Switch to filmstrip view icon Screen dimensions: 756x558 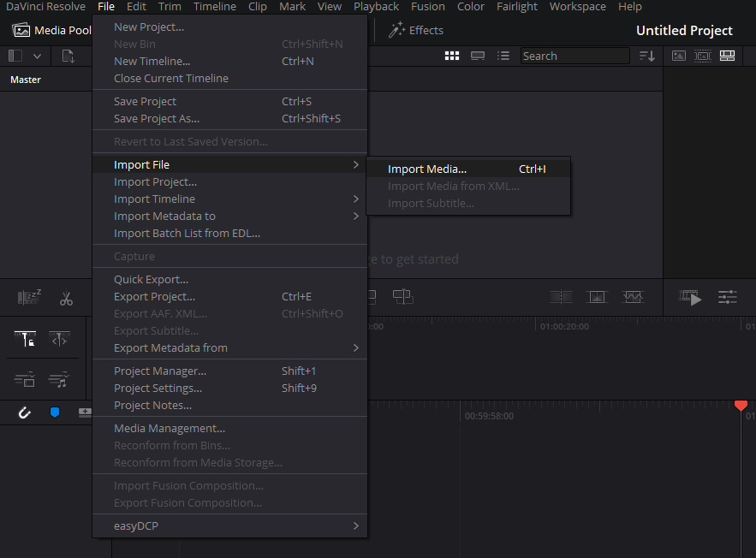478,56
